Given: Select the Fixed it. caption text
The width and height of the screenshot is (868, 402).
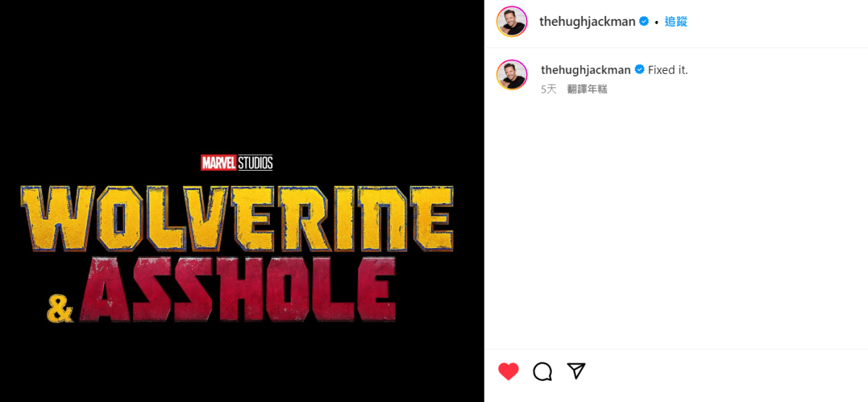Looking at the screenshot, I should (668, 70).
